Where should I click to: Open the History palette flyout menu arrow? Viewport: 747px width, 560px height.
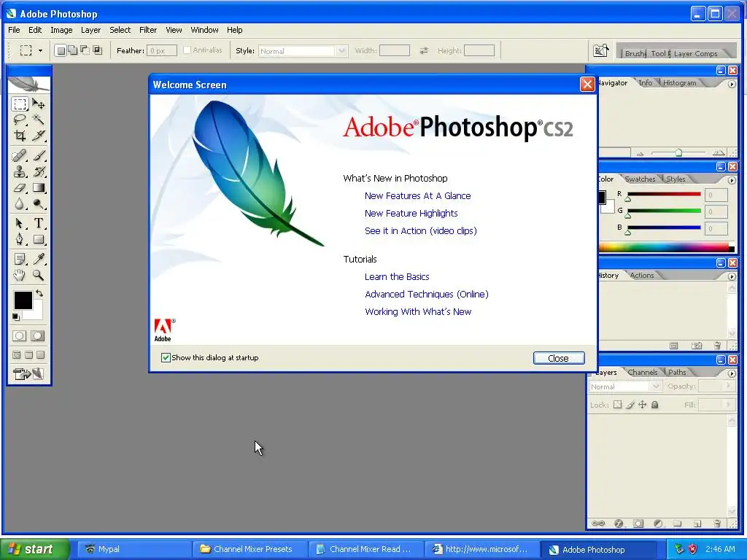pos(732,276)
